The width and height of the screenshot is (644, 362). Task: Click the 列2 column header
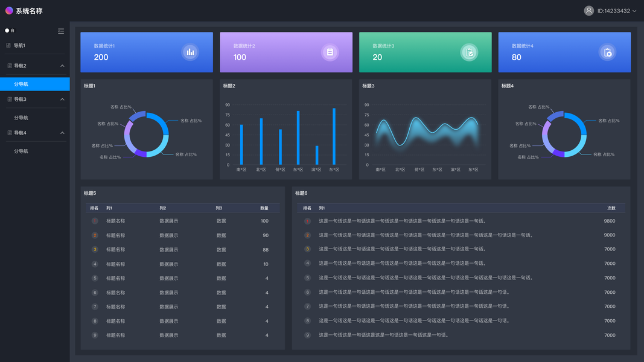(x=163, y=208)
